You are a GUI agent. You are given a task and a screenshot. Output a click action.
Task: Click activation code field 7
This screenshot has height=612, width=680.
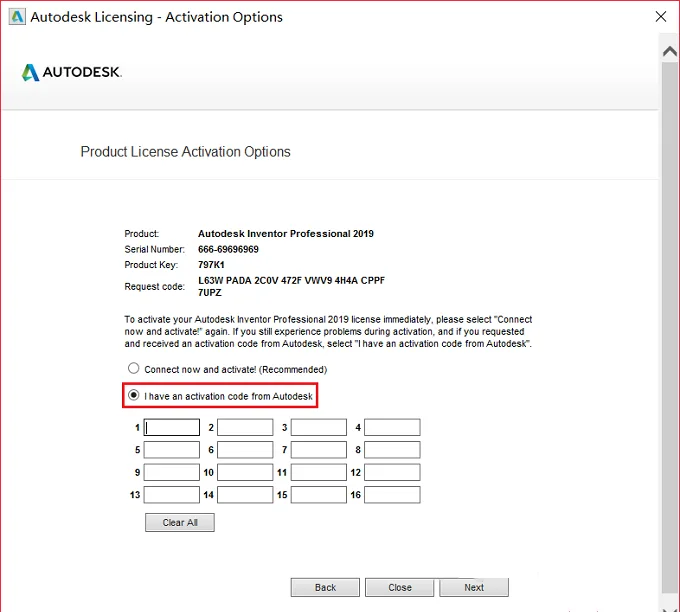[319, 450]
